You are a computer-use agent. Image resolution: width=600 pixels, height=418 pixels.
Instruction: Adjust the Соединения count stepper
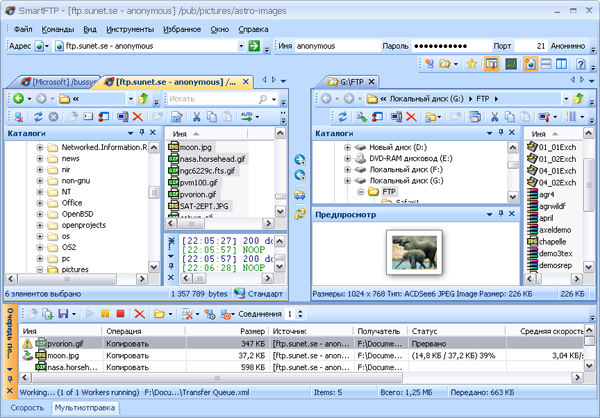[x=300, y=314]
